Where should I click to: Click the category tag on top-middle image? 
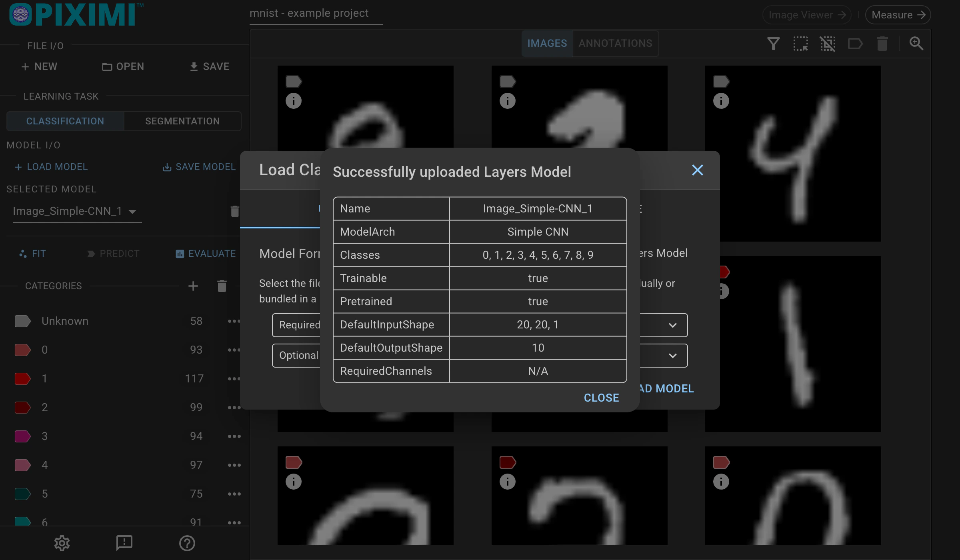tap(508, 82)
